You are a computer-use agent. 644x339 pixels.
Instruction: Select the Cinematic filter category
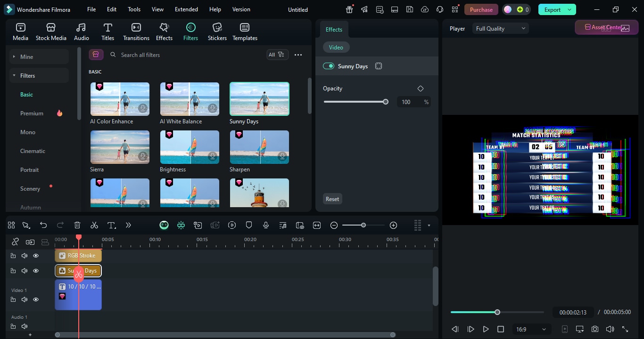(x=33, y=151)
